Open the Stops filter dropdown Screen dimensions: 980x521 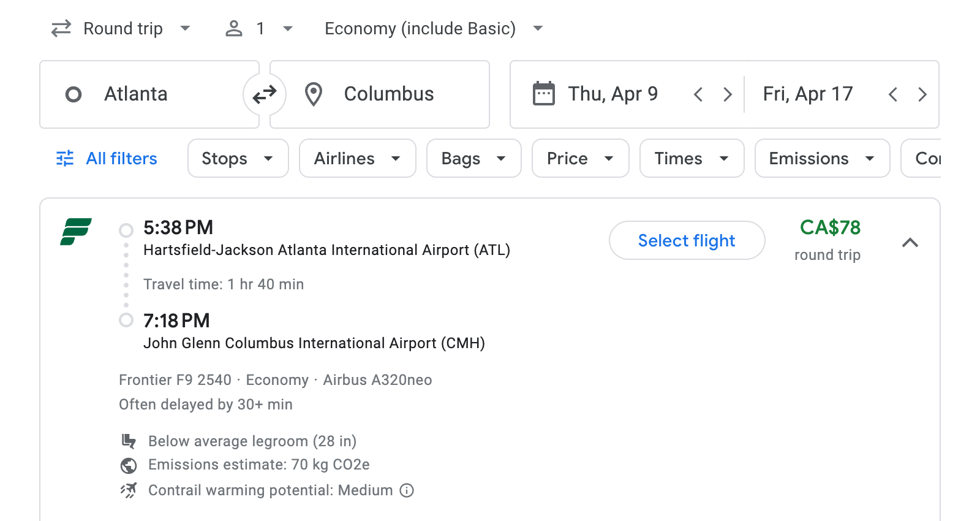(x=238, y=158)
